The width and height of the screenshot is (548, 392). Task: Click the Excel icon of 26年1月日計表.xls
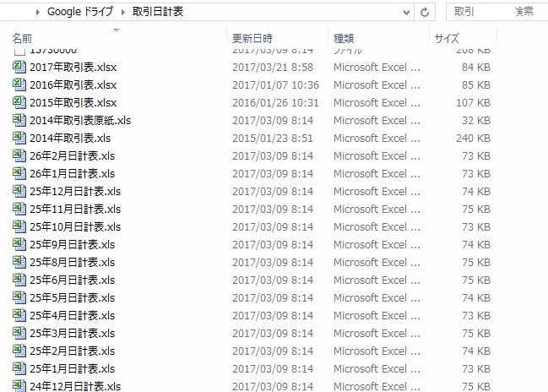coord(19,173)
